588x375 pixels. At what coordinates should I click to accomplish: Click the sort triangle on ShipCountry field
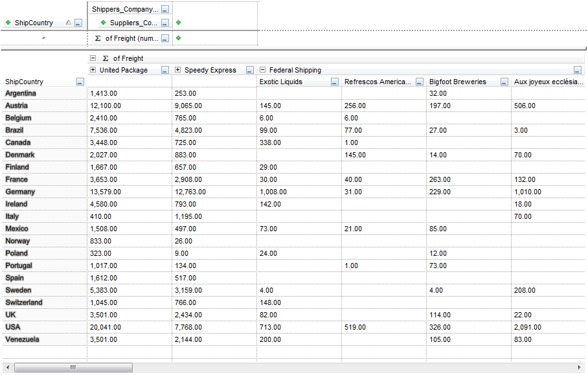click(x=69, y=23)
